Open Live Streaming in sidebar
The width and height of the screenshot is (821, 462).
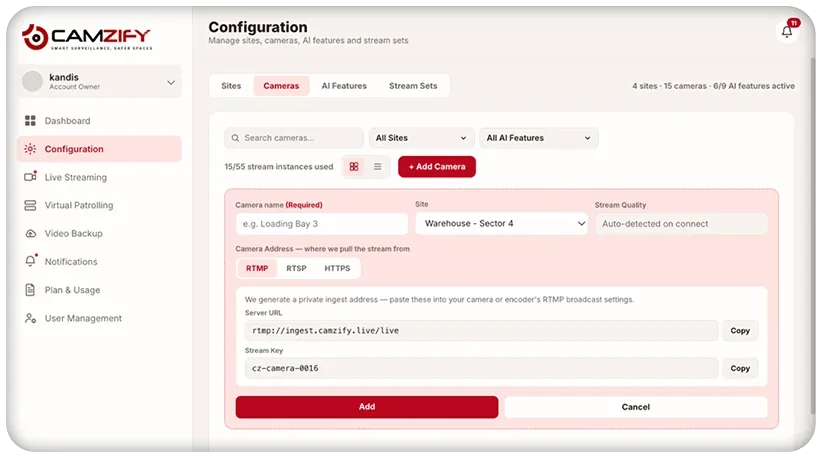[99, 177]
